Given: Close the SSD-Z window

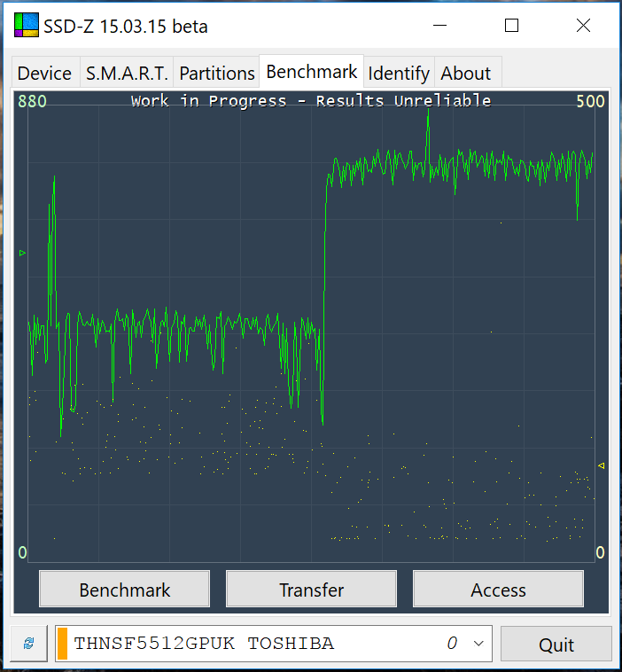Looking at the screenshot, I should click(x=583, y=26).
